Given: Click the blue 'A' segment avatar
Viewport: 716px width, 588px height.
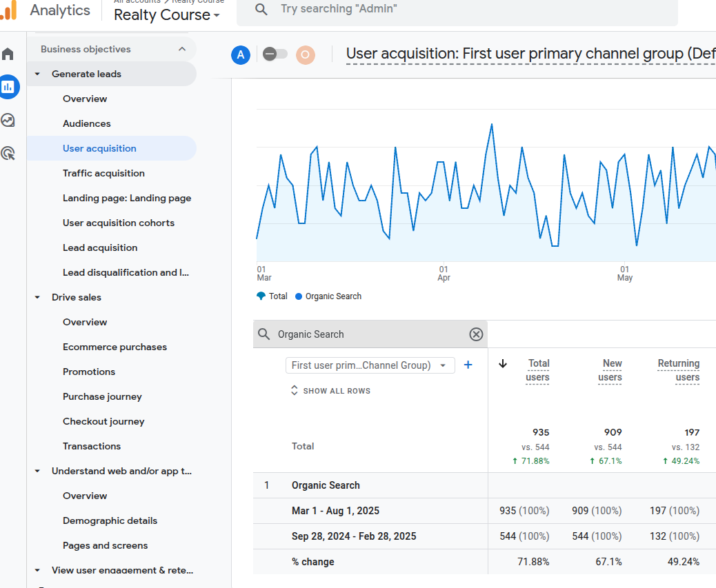Looking at the screenshot, I should [x=241, y=55].
